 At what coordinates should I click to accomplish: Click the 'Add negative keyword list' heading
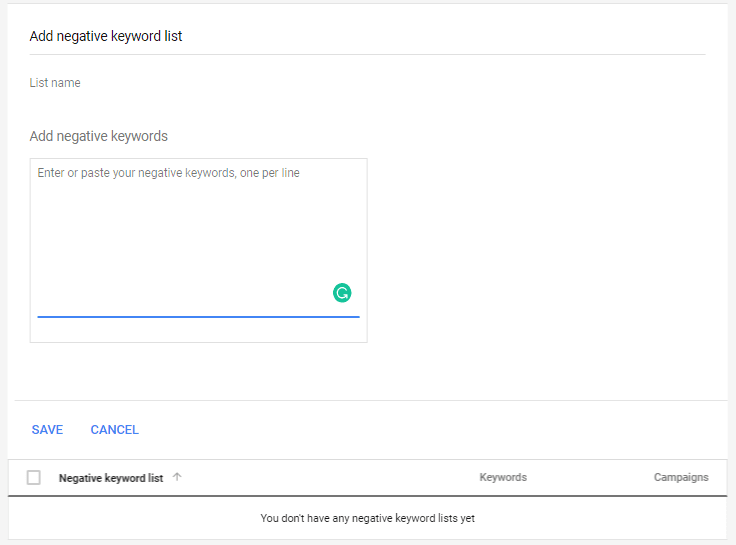106,36
